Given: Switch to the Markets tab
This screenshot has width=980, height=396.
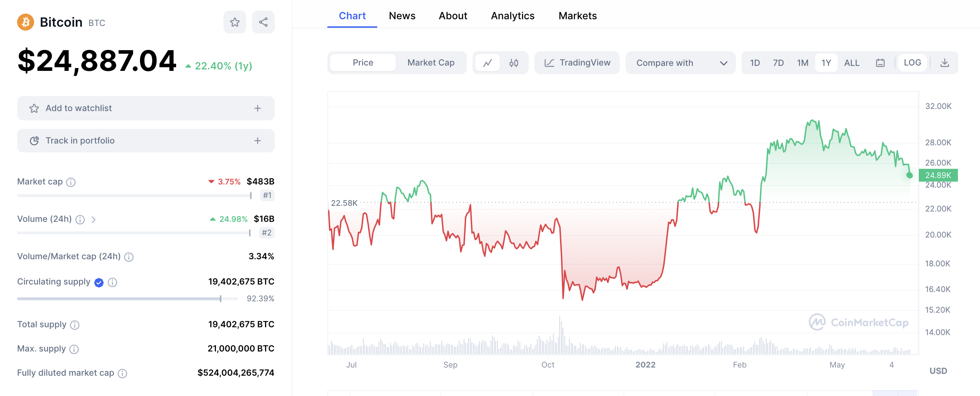Looking at the screenshot, I should click(x=577, y=16).
